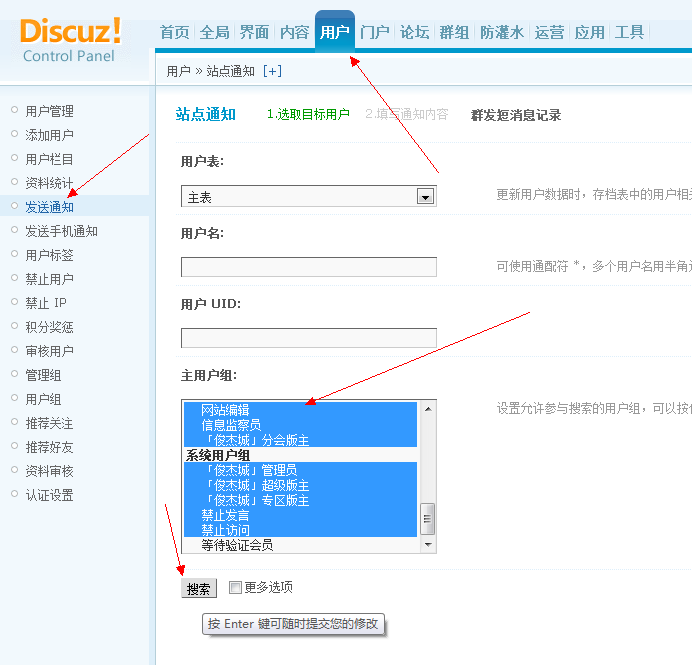The height and width of the screenshot is (665, 692).
Task: Open 推荐关注 sidebar item
Action: [x=49, y=424]
